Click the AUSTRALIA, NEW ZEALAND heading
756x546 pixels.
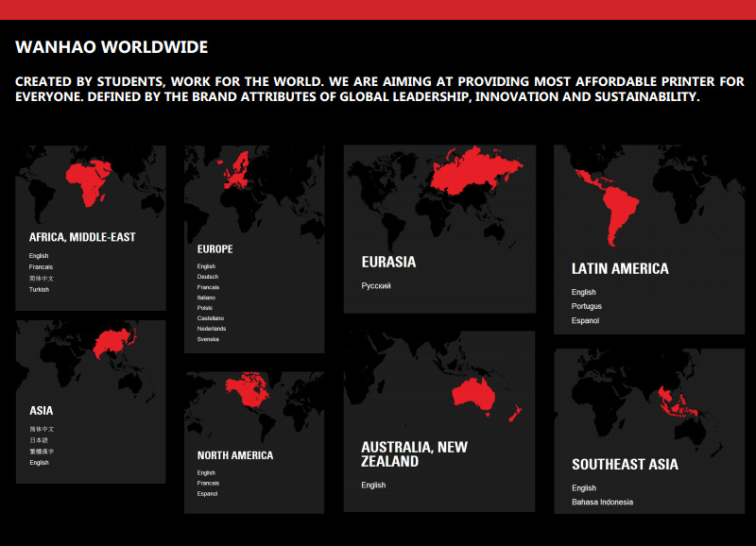click(x=415, y=454)
